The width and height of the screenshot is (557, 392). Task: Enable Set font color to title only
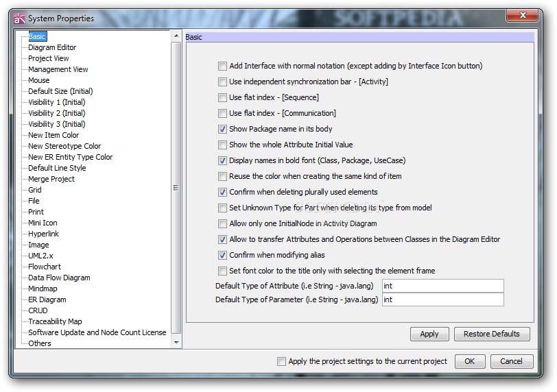pos(222,271)
